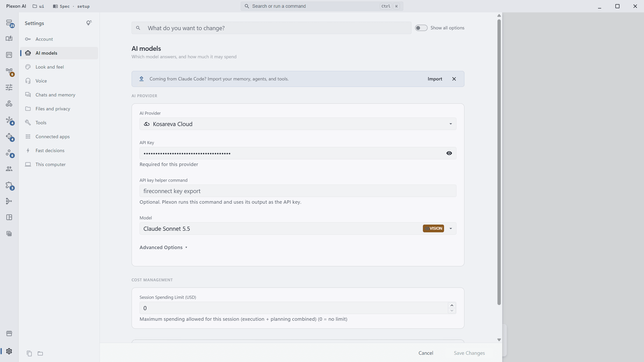Open the kanban board icon in left rail
Image resolution: width=644 pixels, height=362 pixels.
pos(9,55)
